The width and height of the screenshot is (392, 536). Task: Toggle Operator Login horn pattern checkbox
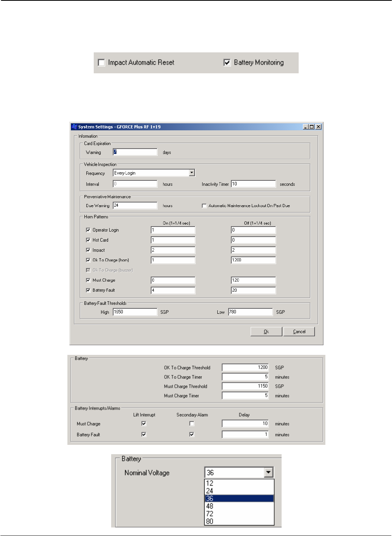point(88,230)
